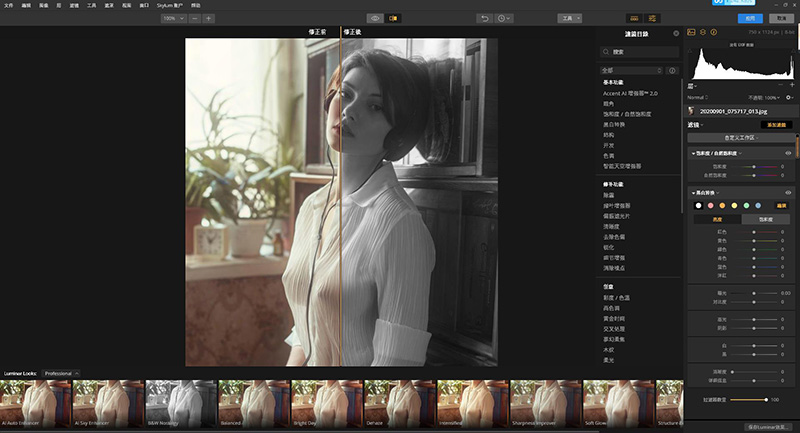Click the blue Apply button

pos(750,18)
